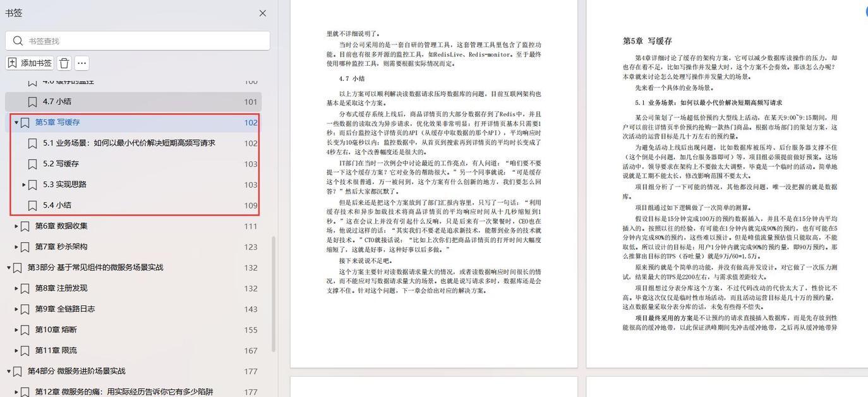The height and width of the screenshot is (397, 868).
Task: Click bookmark icon beside 第5章 写缓存
Action: coord(25,123)
